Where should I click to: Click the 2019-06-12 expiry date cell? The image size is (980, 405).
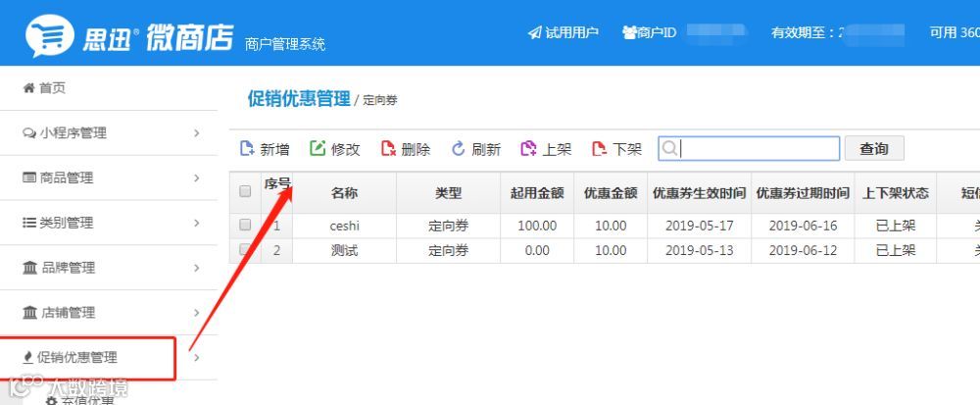coord(804,251)
